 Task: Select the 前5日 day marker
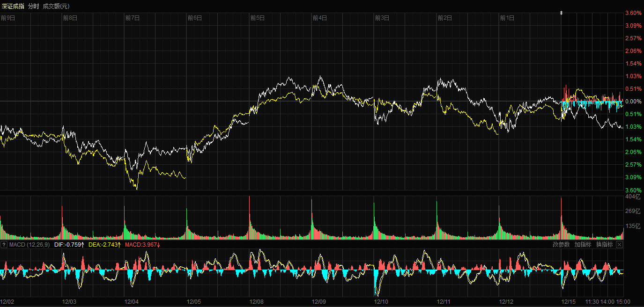click(x=258, y=18)
